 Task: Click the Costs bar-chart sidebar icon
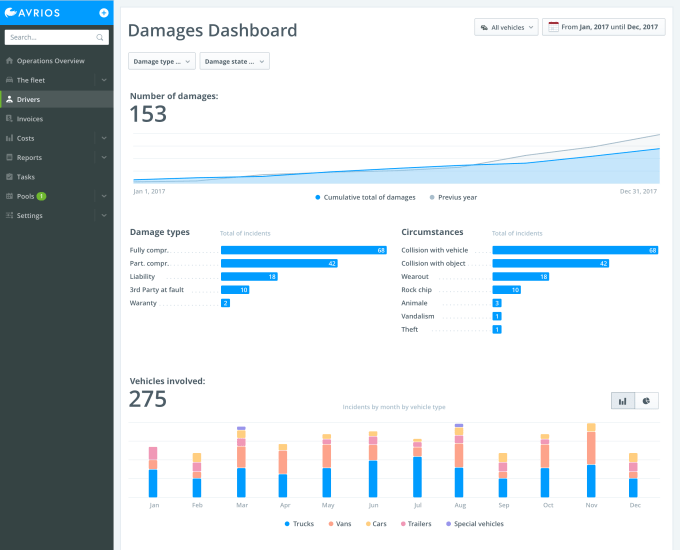click(x=9, y=138)
